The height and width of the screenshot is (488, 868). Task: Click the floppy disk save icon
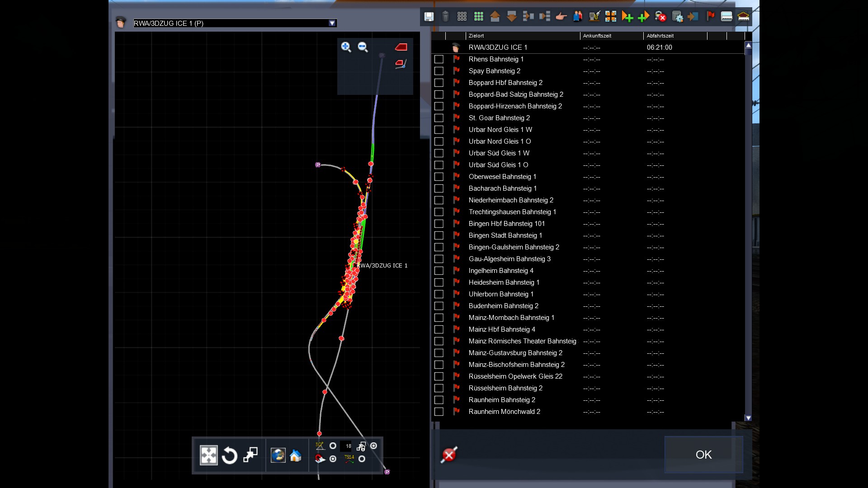pyautogui.click(x=429, y=17)
